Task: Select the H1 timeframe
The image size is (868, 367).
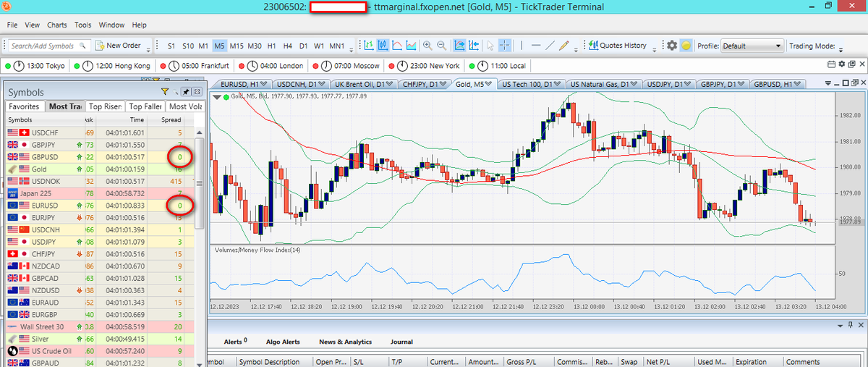Action: [x=271, y=46]
